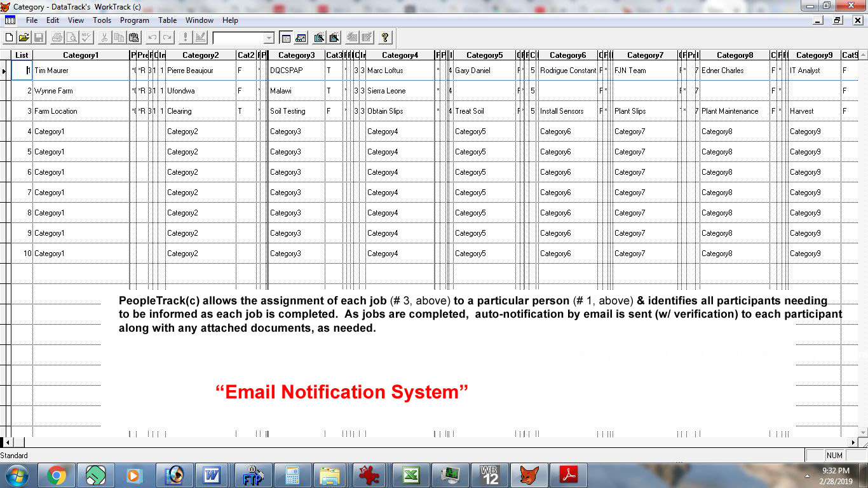Open the Program menu
Viewport: 868px width, 488px height.
[134, 20]
